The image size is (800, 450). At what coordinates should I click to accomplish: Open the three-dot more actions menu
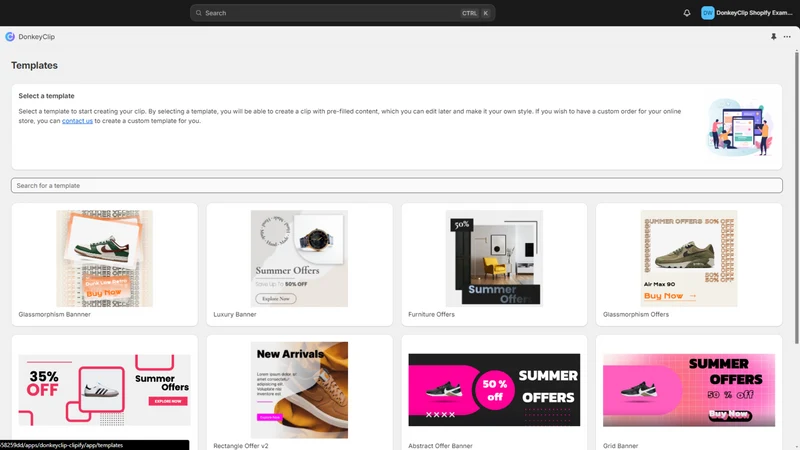coord(787,37)
